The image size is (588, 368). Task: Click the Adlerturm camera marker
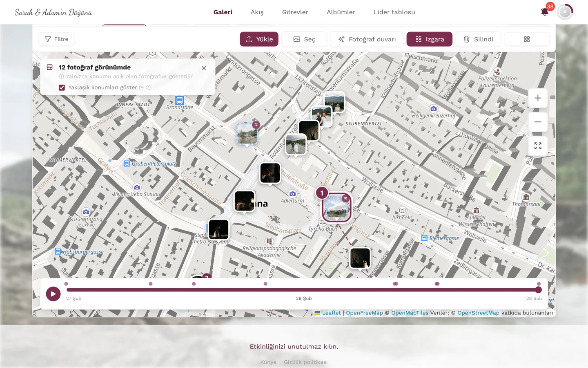(292, 194)
